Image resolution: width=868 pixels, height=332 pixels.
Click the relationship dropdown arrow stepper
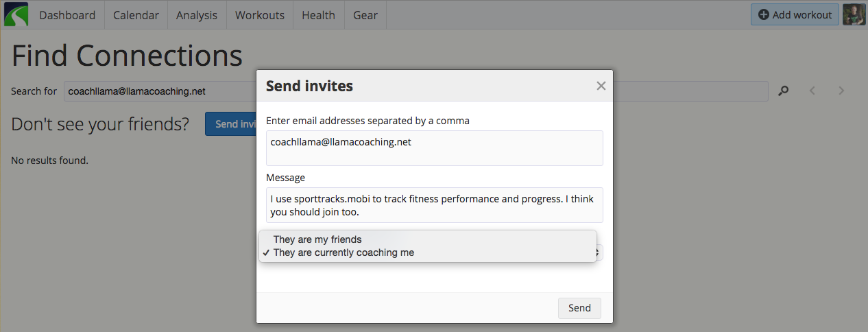pos(599,252)
